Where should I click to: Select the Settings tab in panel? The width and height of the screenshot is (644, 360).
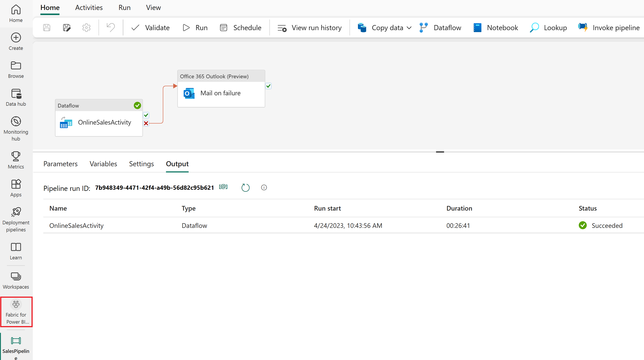[x=142, y=164]
